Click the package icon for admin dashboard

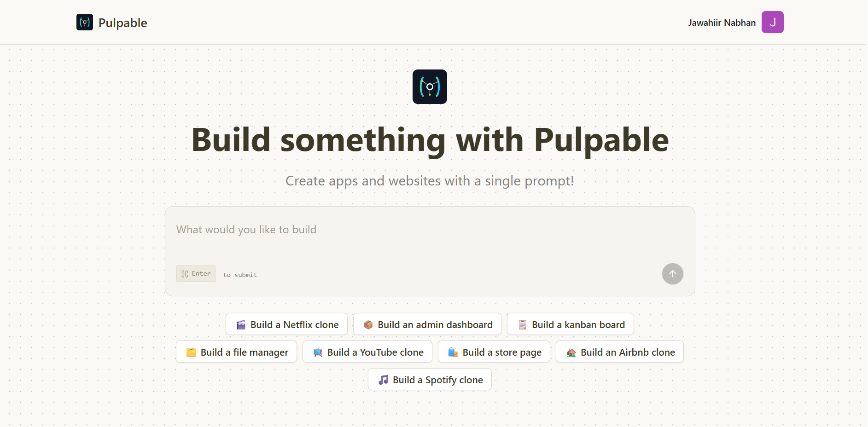pyautogui.click(x=368, y=325)
